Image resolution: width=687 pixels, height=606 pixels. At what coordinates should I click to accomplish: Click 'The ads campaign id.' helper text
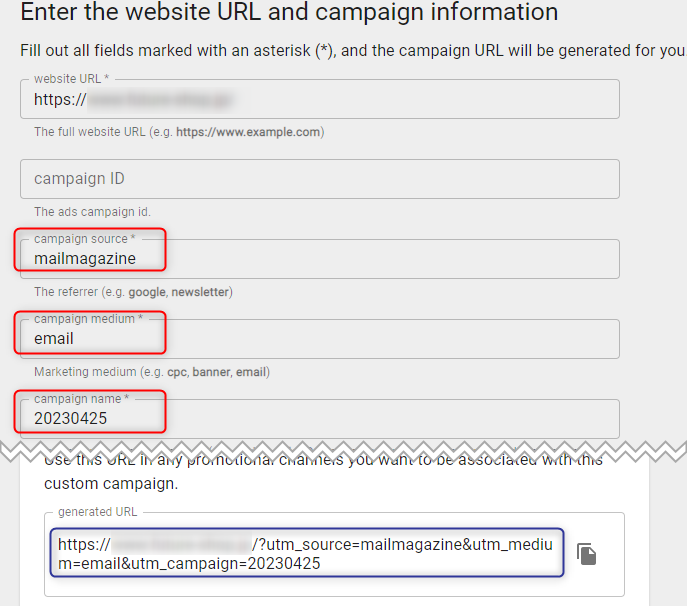pos(92,212)
